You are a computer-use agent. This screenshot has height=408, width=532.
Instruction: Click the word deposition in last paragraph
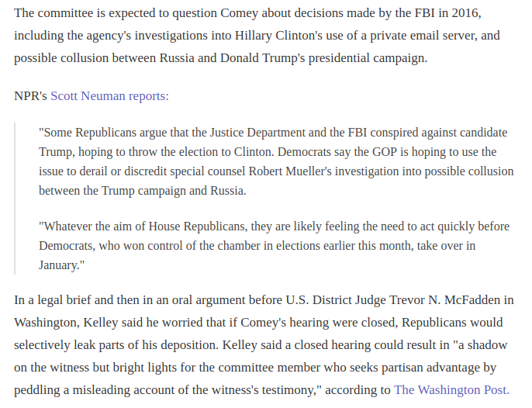(x=188, y=345)
